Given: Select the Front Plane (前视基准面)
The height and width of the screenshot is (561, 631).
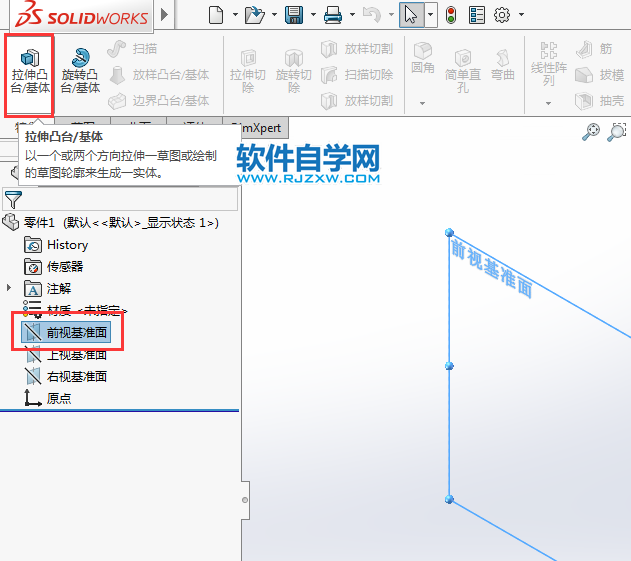Looking at the screenshot, I should click(66, 332).
